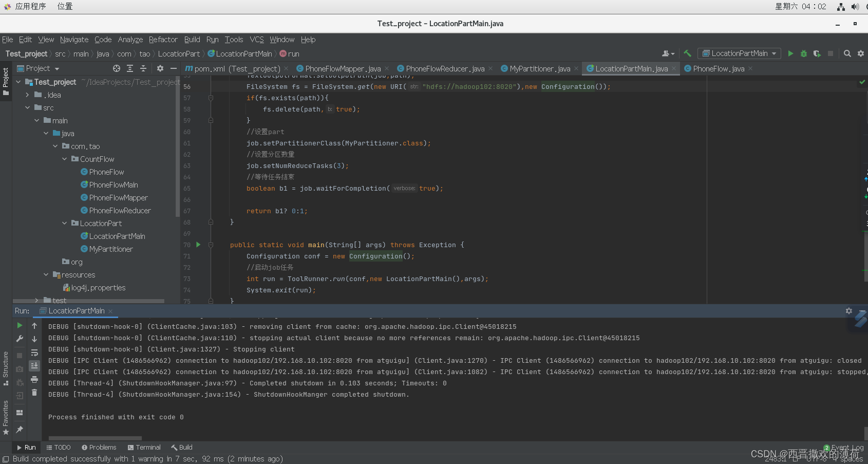Click the Project tree horizontal scrollbar
Image resolution: width=868 pixels, height=464 pixels.
tap(88, 301)
